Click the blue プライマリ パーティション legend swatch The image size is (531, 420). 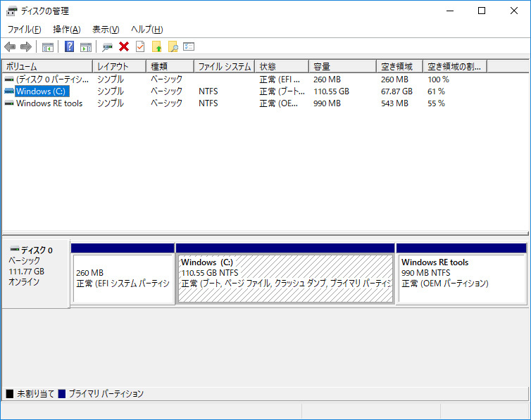pyautogui.click(x=62, y=394)
